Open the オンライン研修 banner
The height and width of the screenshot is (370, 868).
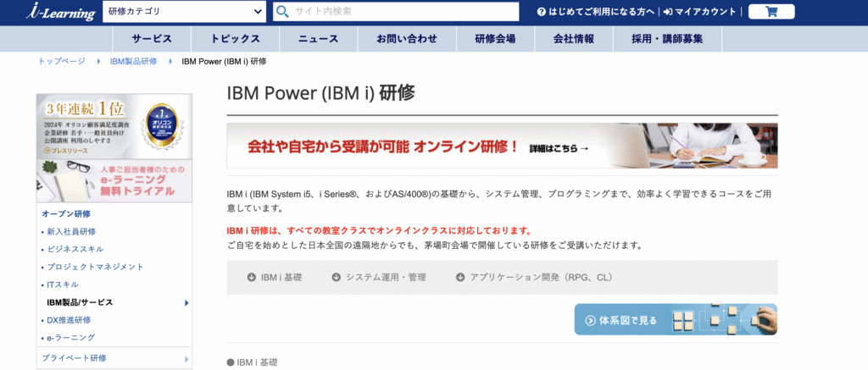click(x=502, y=146)
